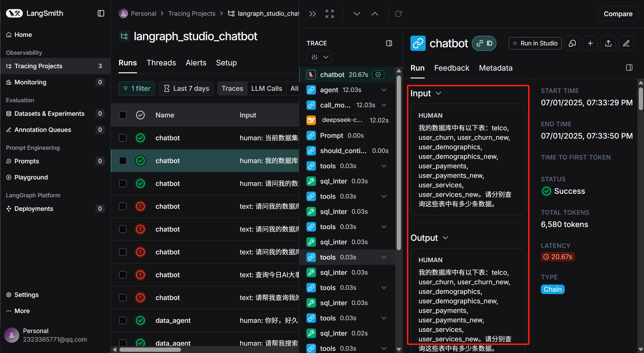Click the Compare button

pos(618,14)
